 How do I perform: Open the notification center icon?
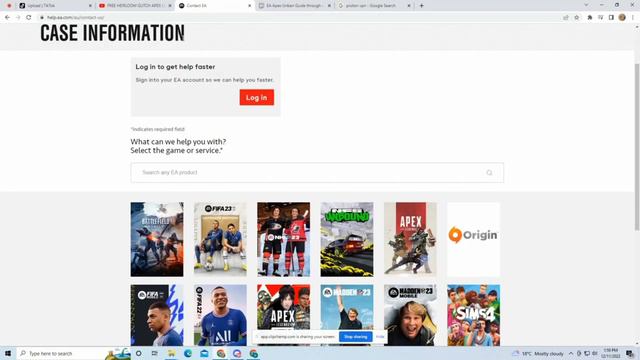click(x=630, y=353)
